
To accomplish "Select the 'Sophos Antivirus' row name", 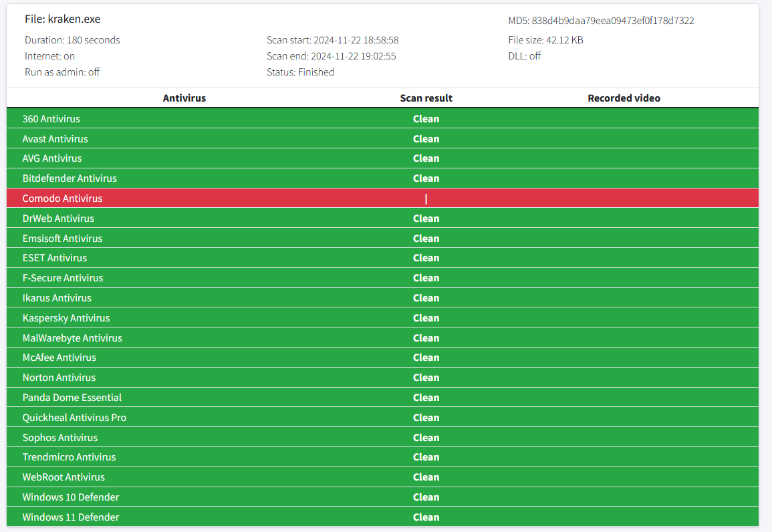I will click(60, 438).
